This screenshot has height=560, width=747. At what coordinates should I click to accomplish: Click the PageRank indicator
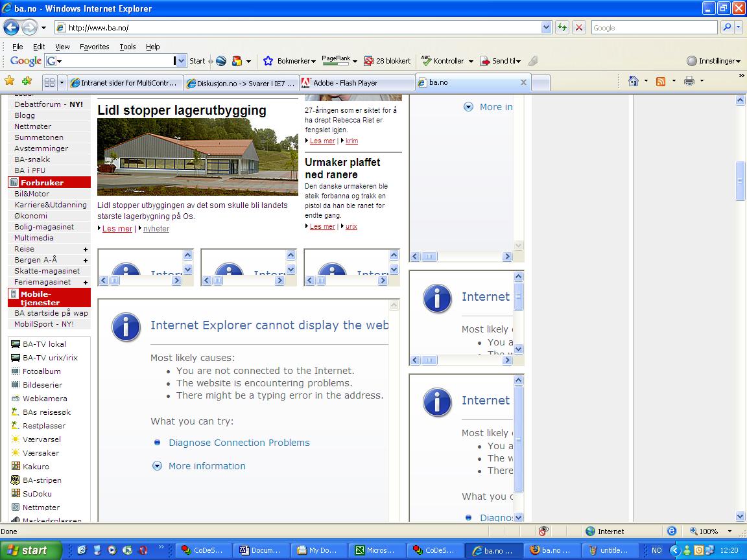337,60
